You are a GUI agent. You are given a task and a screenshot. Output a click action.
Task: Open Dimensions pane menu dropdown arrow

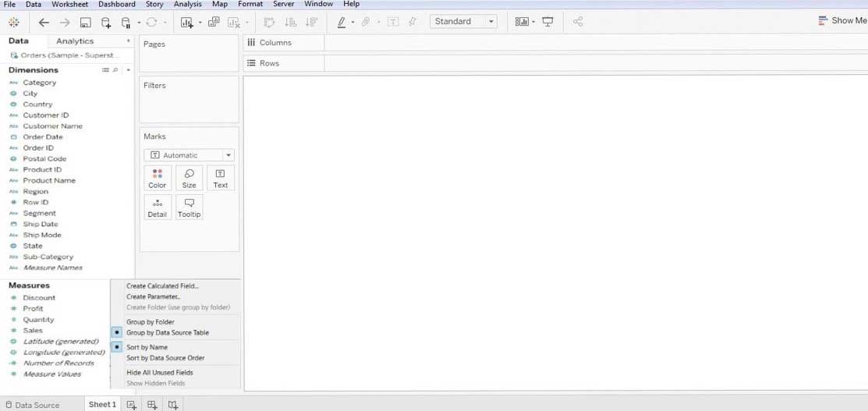[x=128, y=70]
